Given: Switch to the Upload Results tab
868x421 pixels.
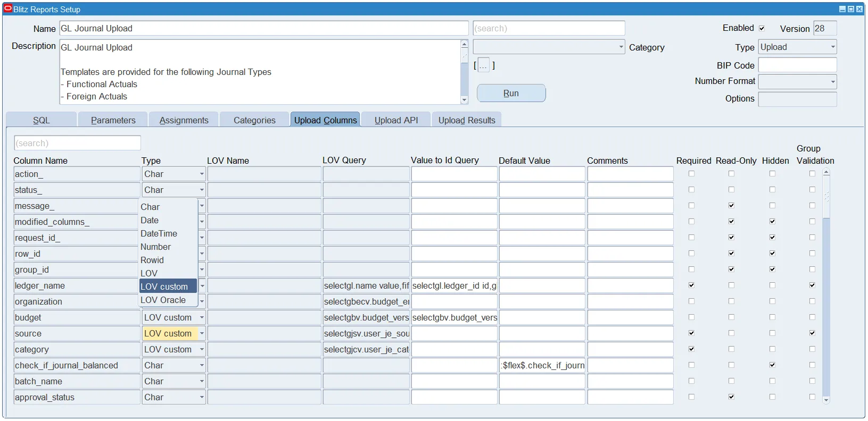Looking at the screenshot, I should (467, 120).
